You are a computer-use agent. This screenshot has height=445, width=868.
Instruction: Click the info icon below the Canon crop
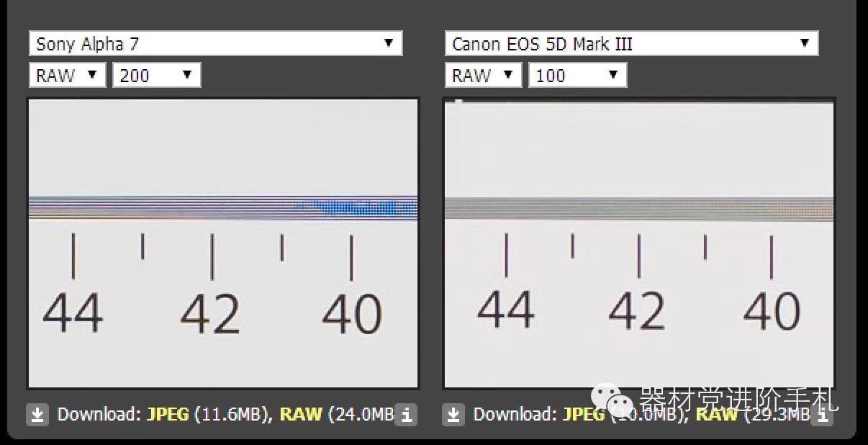click(x=823, y=415)
